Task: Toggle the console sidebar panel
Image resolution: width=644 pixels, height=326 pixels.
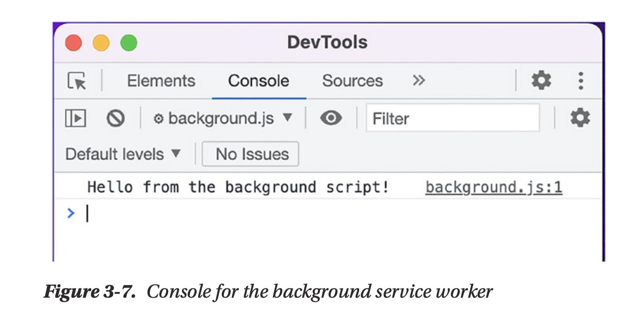Action: tap(75, 119)
